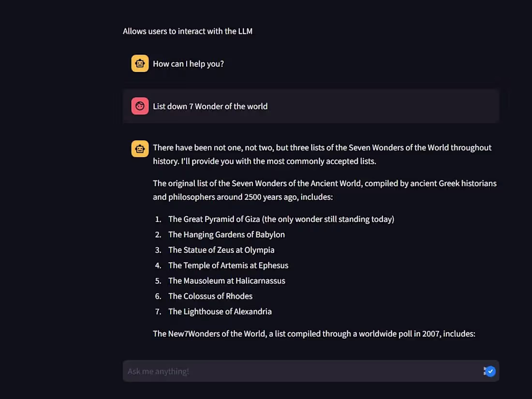Viewport: 532px width, 399px height.
Task: Click the red user avatar icon
Action: (140, 106)
